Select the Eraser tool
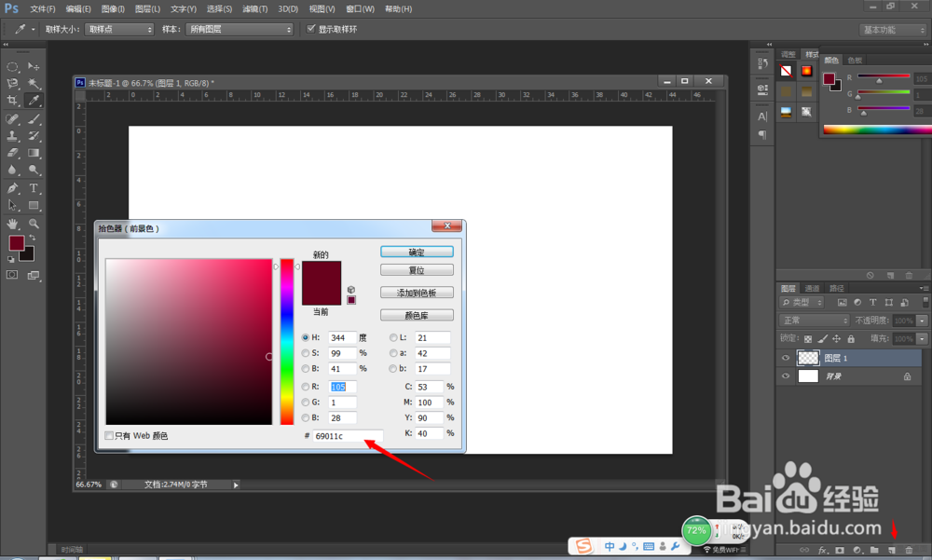 pos(12,154)
